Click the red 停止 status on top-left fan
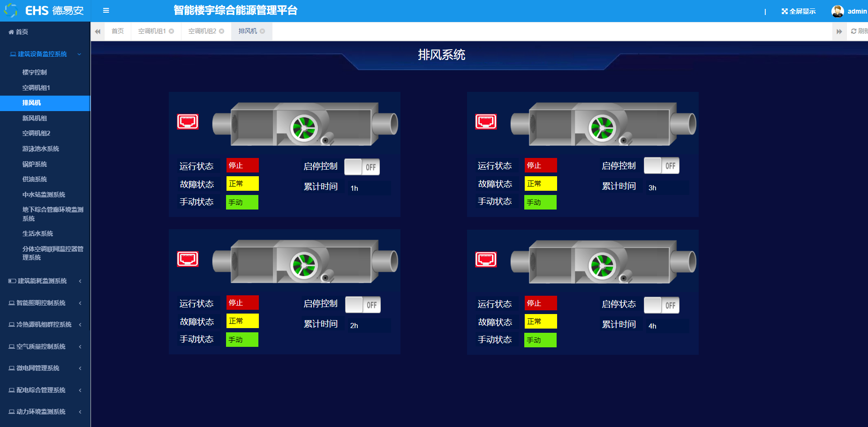Screen dimensions: 868x427 pos(242,165)
